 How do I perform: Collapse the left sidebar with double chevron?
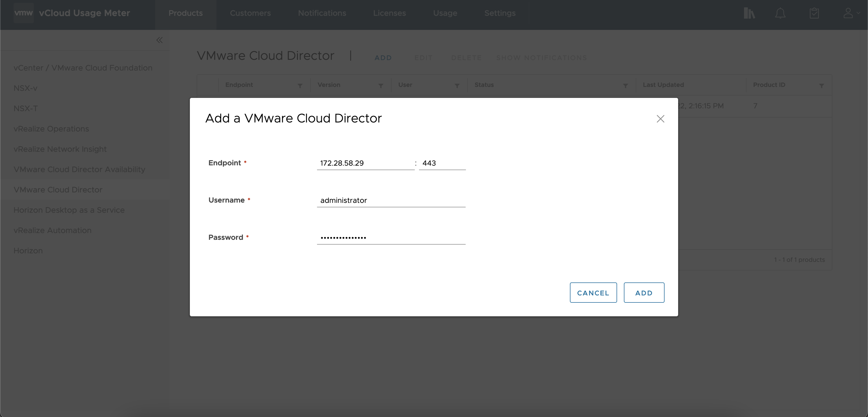pyautogui.click(x=159, y=40)
